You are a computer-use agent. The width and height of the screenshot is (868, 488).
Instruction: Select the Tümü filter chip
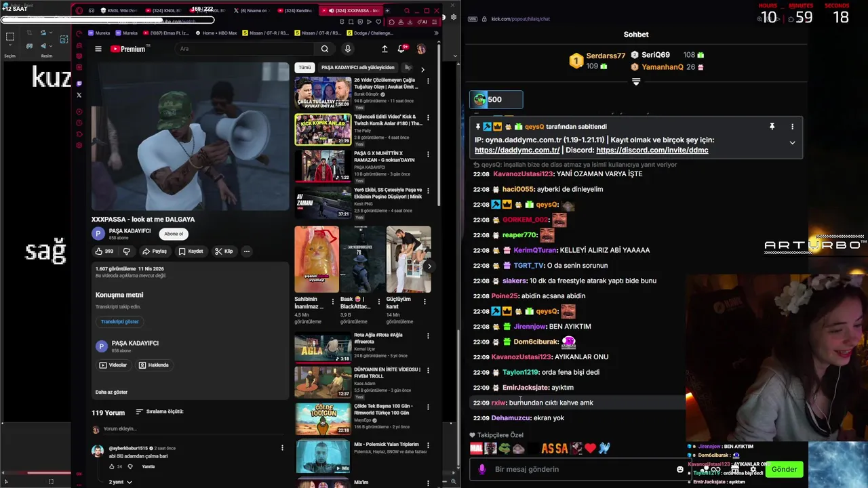click(x=305, y=68)
